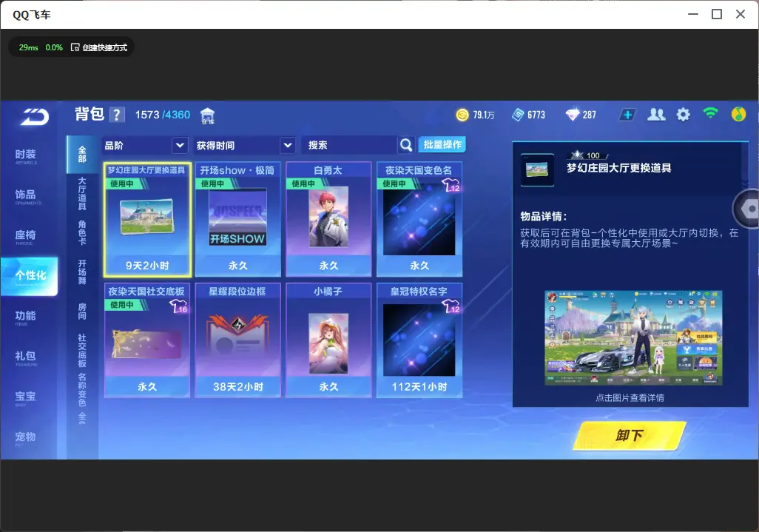
Task: Click the 287 diamond amount
Action: tap(589, 115)
